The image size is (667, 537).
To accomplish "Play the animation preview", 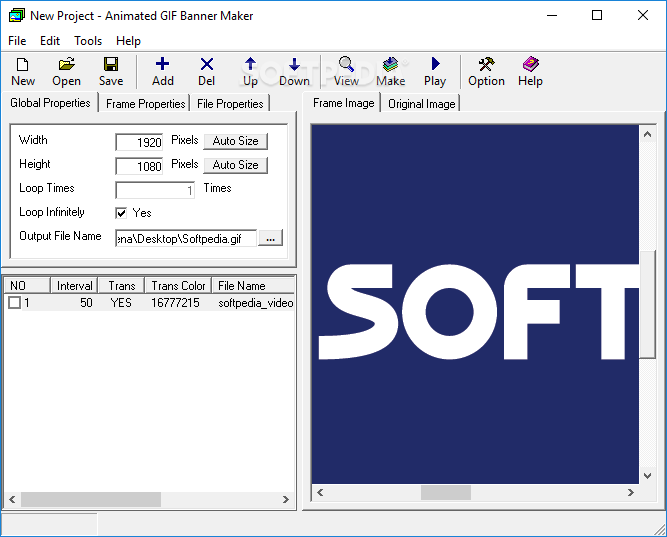I will click(x=435, y=71).
